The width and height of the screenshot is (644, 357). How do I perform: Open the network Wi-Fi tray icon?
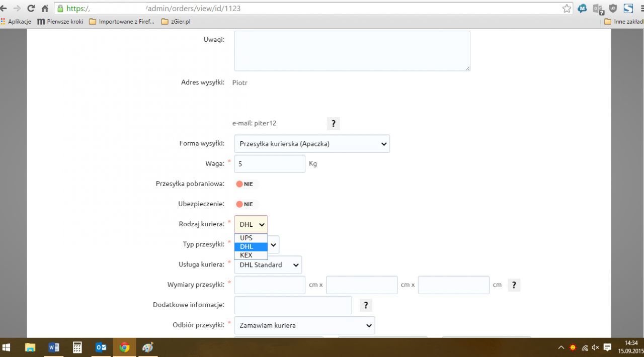click(585, 347)
